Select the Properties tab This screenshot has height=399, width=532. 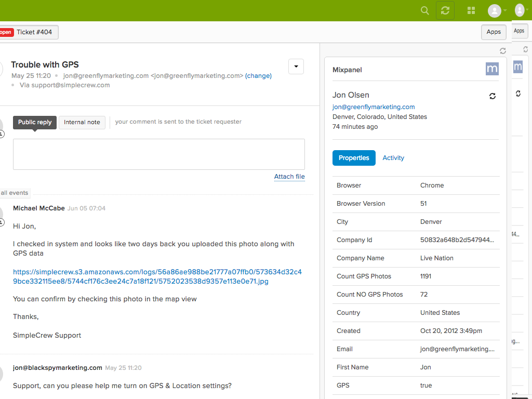coord(354,158)
